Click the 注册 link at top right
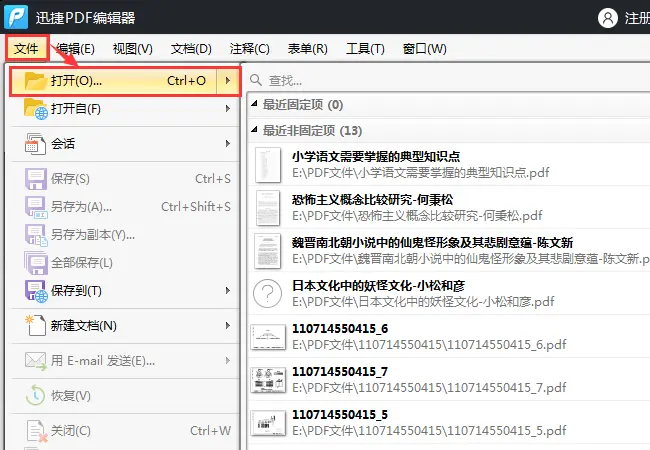Image resolution: width=650 pixels, height=450 pixels. pos(637,18)
